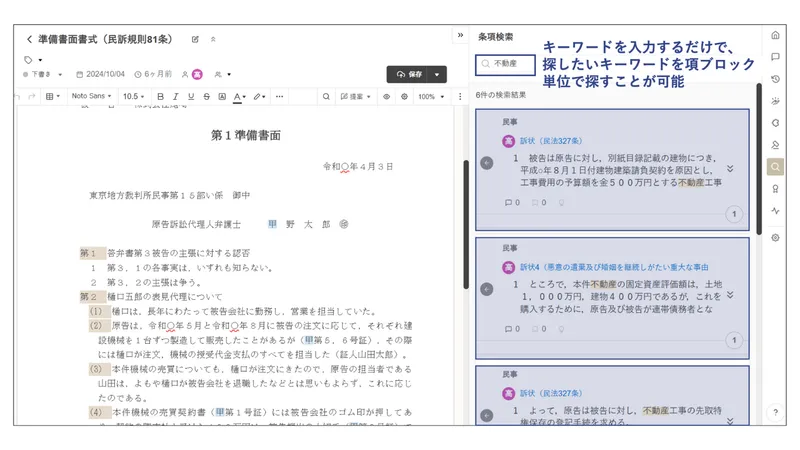This screenshot has width=800, height=450.
Task: Click the search results panel scrollbar
Action: point(759,159)
